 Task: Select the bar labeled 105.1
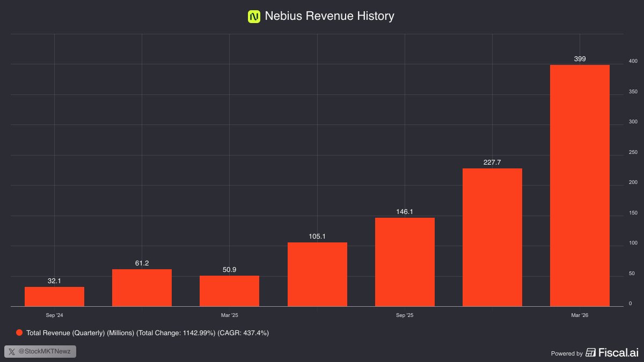point(317,274)
